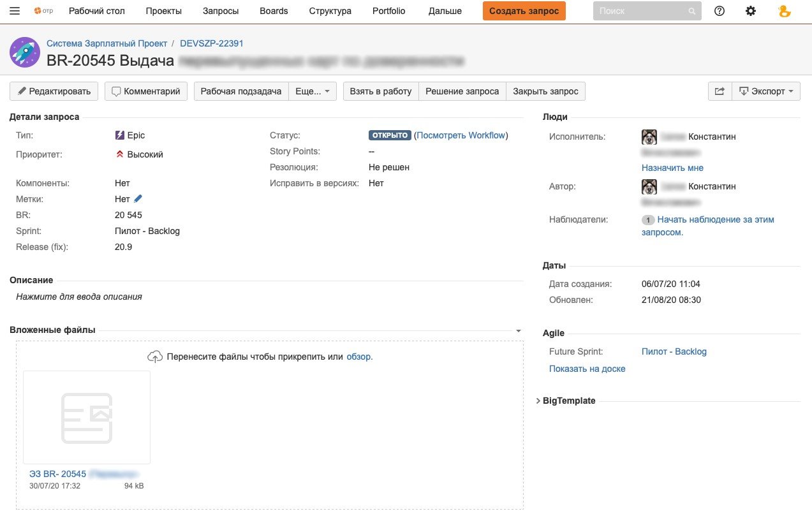Open the user profile avatar menu
This screenshot has width=812, height=523.
(x=785, y=11)
